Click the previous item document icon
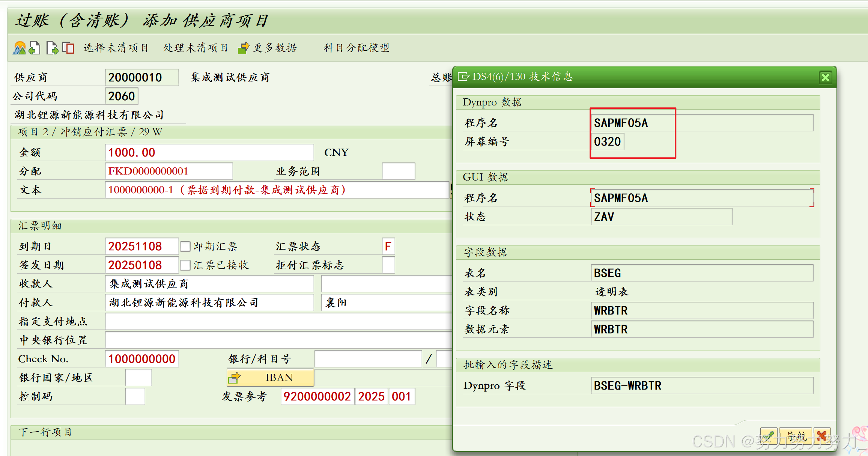The image size is (868, 456). click(35, 48)
